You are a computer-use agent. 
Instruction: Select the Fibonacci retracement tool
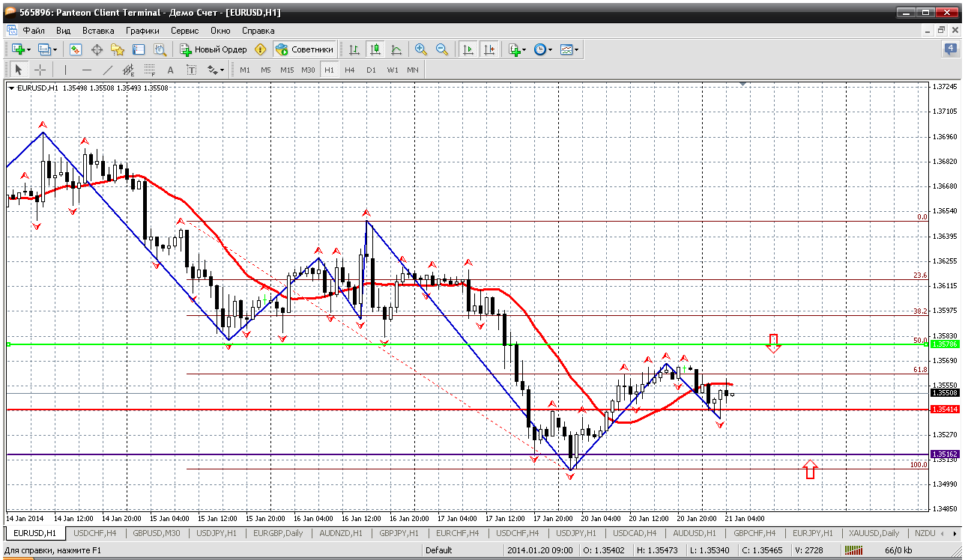coord(149,70)
